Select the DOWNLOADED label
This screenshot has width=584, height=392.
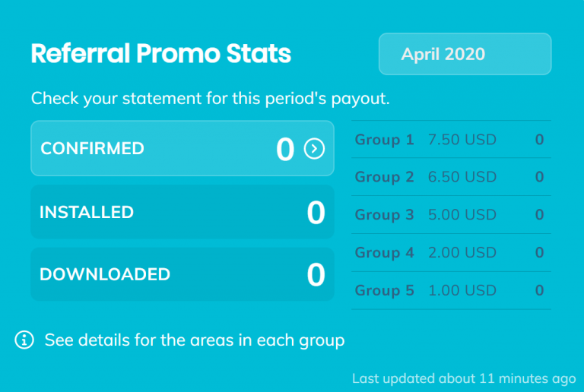click(105, 274)
